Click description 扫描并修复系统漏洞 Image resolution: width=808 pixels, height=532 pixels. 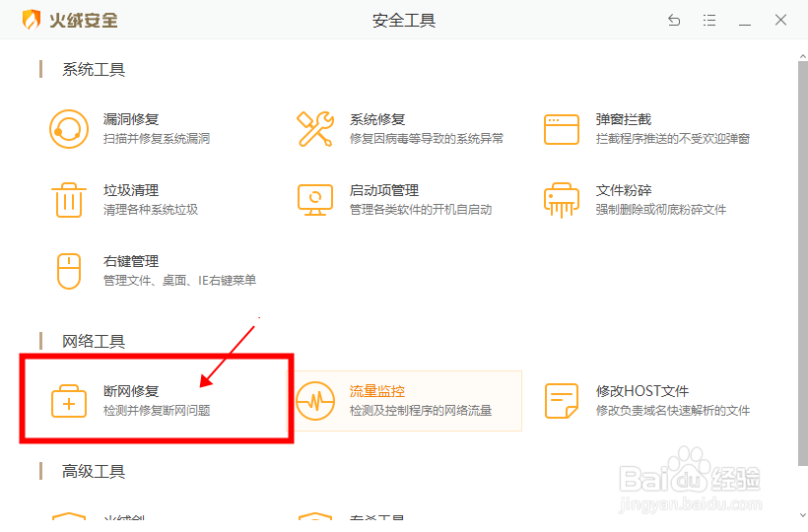coord(157,139)
